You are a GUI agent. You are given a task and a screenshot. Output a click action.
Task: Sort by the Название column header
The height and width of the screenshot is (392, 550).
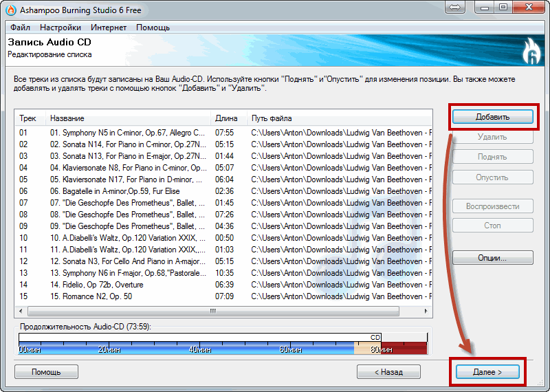point(128,118)
